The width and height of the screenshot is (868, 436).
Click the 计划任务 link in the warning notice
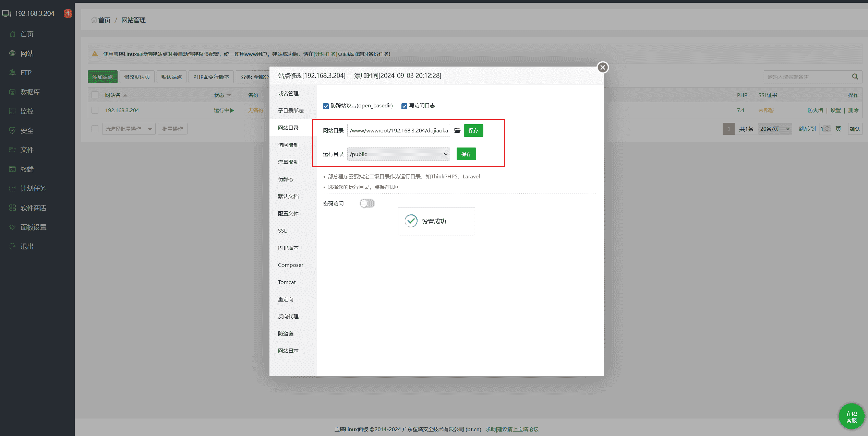point(325,54)
